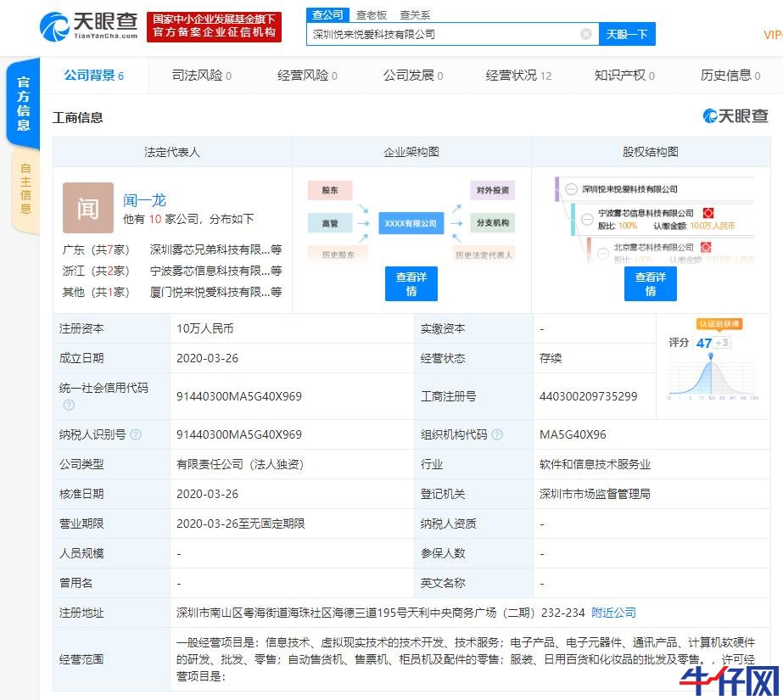Click help icon beside 统一社会信用代码
783x700 pixels.
(69, 405)
